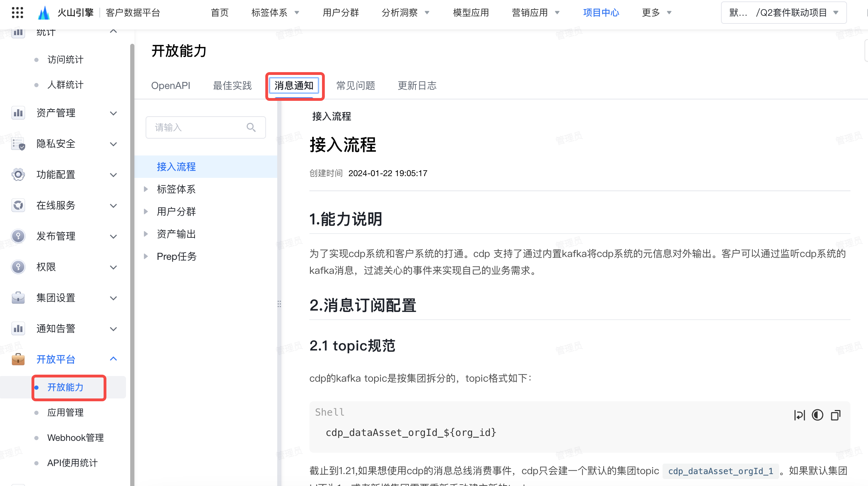Expand the 用户分群 tree node
The height and width of the screenshot is (486, 868).
[146, 211]
